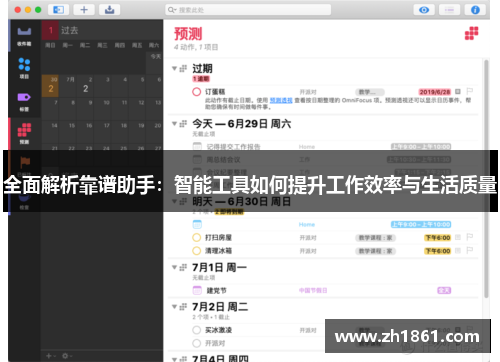Flag the 打扫房屋 task
This screenshot has height=362, width=500.
pyautogui.click(x=470, y=237)
